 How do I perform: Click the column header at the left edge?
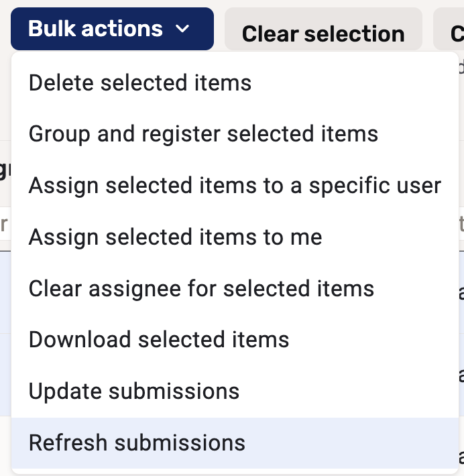coord(4,171)
